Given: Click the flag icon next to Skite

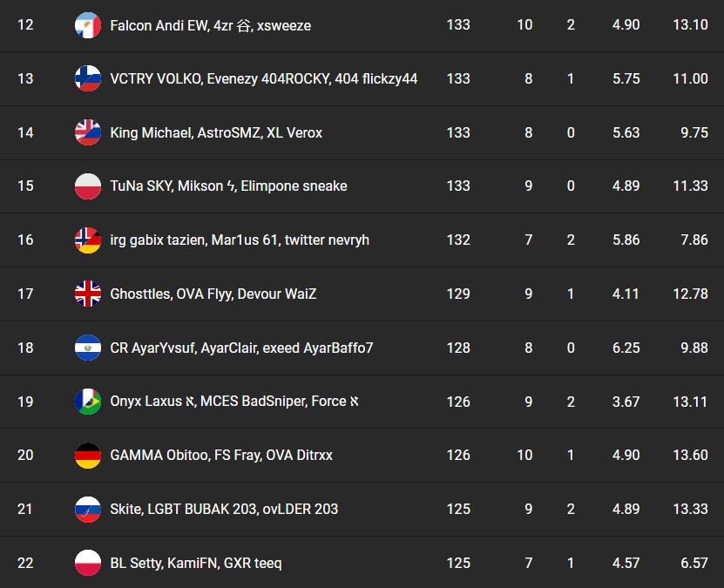Looking at the screenshot, I should click(88, 509).
